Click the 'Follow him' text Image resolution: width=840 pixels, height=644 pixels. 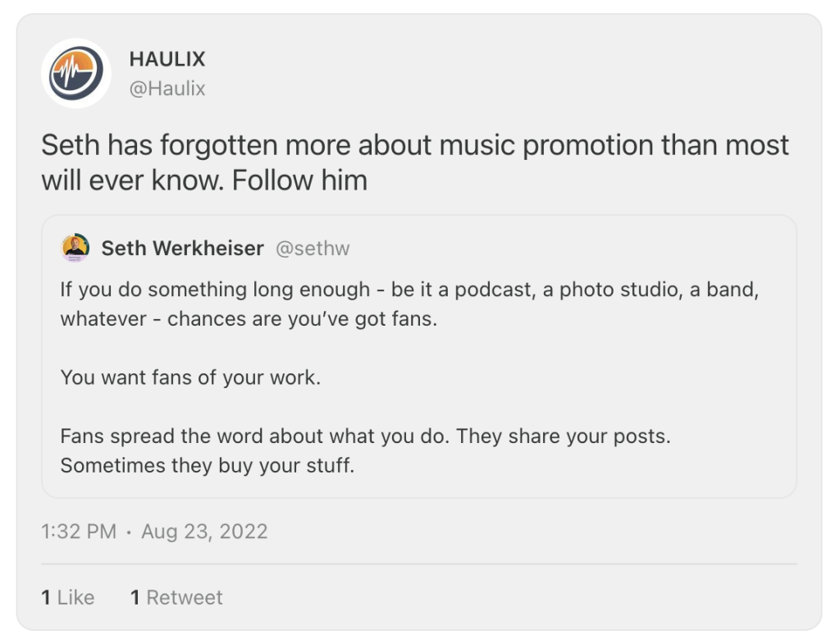click(x=299, y=180)
